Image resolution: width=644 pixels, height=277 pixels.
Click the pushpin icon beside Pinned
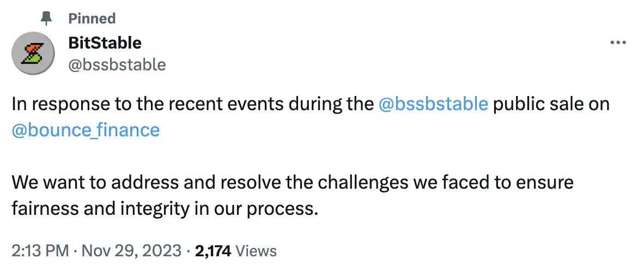(x=46, y=19)
